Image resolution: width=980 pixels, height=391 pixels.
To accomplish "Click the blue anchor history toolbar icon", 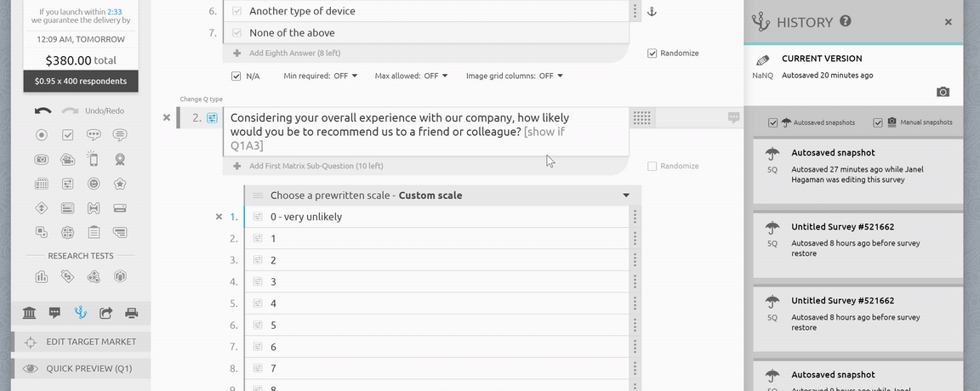I will pos(81,313).
